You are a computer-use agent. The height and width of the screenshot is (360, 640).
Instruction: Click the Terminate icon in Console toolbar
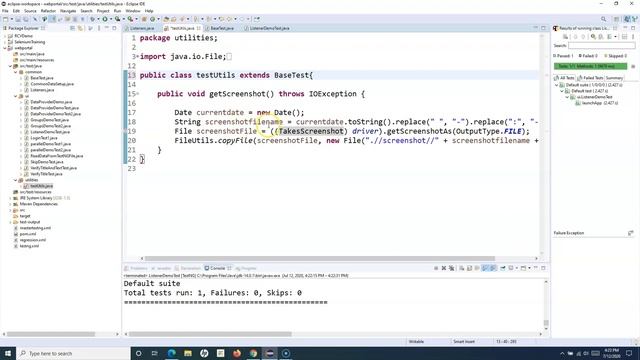tap(436, 268)
